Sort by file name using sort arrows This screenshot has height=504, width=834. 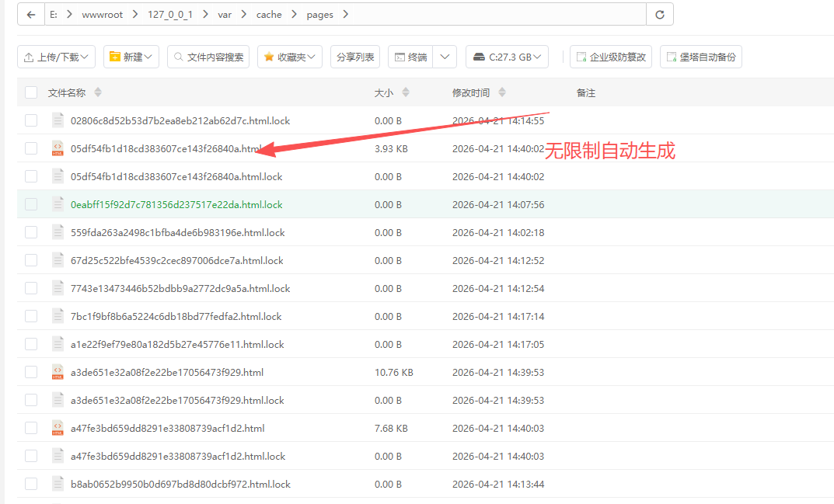coord(98,92)
